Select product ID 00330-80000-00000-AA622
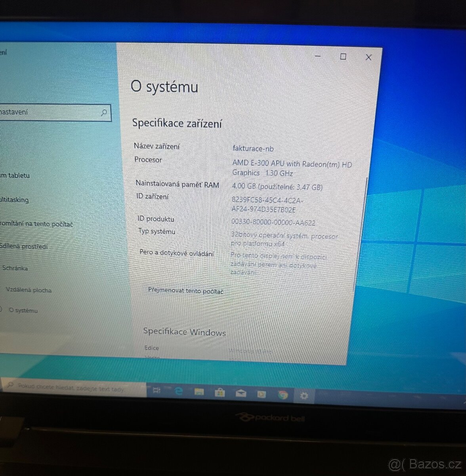 (273, 223)
